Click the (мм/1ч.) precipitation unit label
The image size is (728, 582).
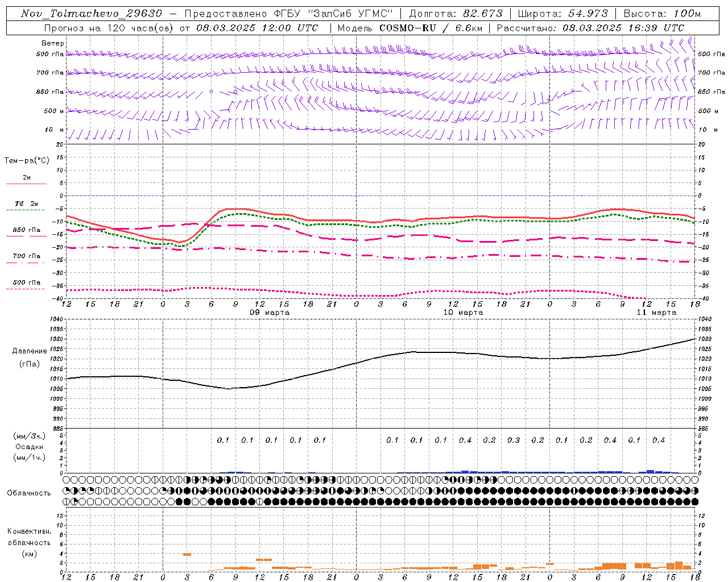coord(29,458)
